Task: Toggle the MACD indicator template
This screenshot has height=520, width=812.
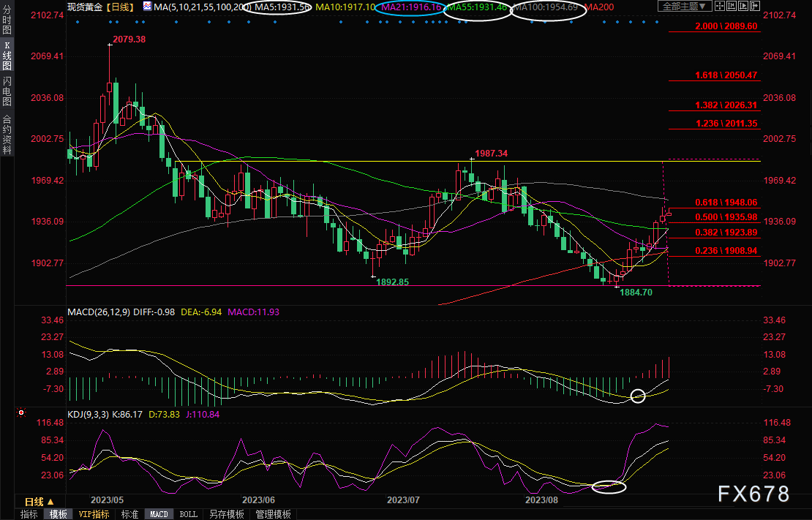Action: point(159,514)
